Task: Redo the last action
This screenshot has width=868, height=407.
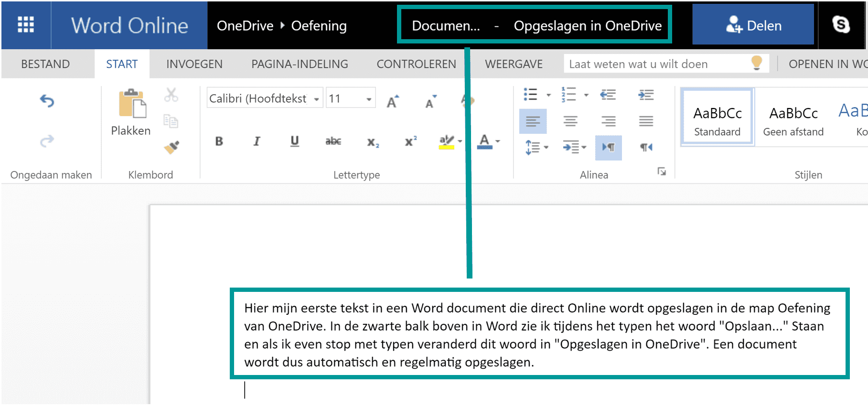Action: click(47, 140)
